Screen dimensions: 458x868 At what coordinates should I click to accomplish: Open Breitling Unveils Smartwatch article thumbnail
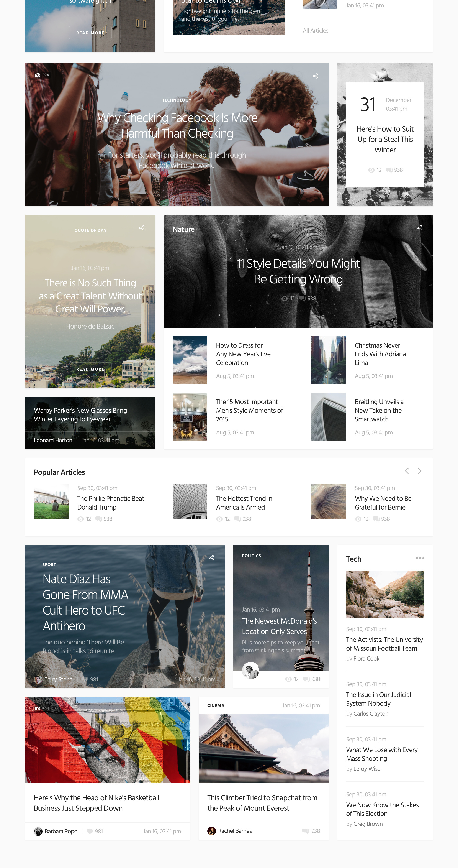click(x=329, y=417)
